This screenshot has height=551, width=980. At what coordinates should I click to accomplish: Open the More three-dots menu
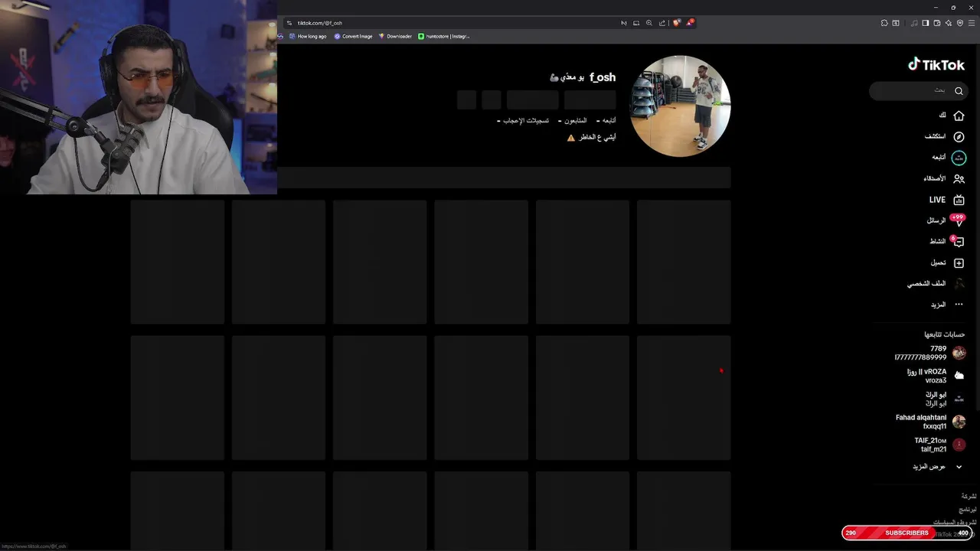(959, 305)
